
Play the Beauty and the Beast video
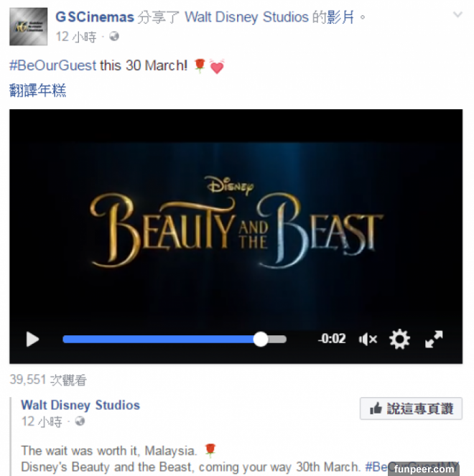coord(32,339)
